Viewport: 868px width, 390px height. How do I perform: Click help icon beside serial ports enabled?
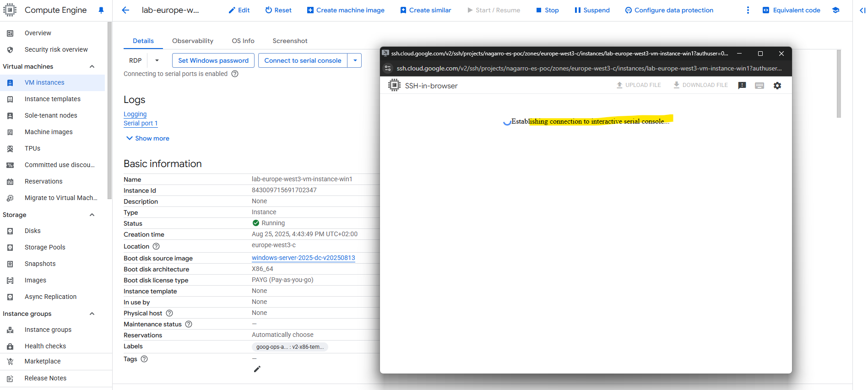point(235,74)
